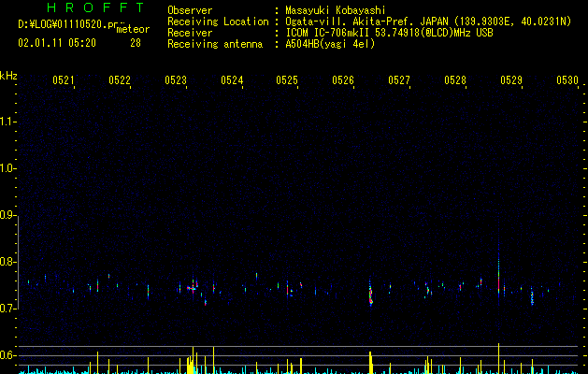Click the 0525 time marker

[x=287, y=79]
